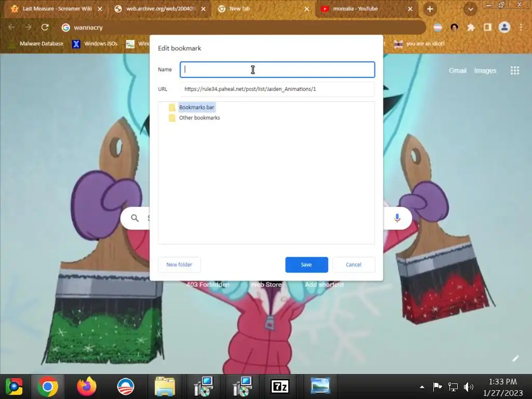Screen dimensions: 532x399
Task: Close the Last Measure - Screamer Wiki tab
Action: coord(100,9)
